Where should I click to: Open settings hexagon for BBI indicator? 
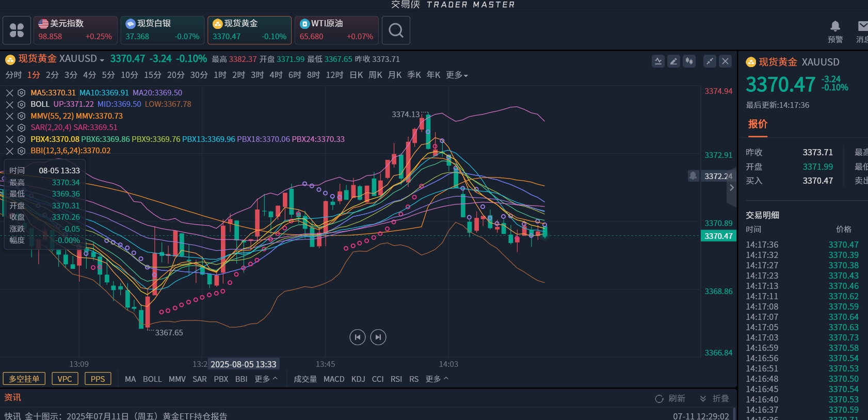pyautogui.click(x=21, y=151)
